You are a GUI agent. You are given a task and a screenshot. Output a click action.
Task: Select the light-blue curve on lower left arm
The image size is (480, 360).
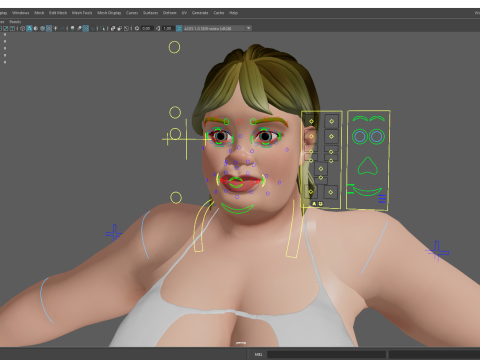coord(46,300)
